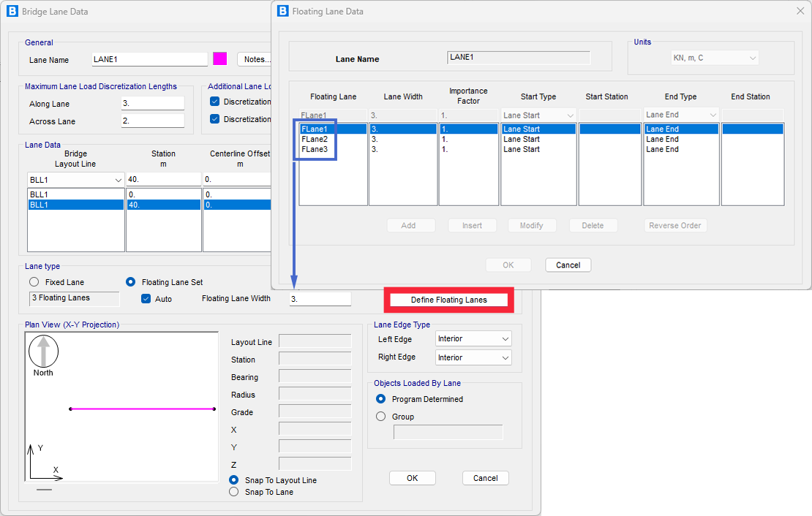
Task: Select Group under Objects Loaded By Lane
Action: (x=380, y=417)
